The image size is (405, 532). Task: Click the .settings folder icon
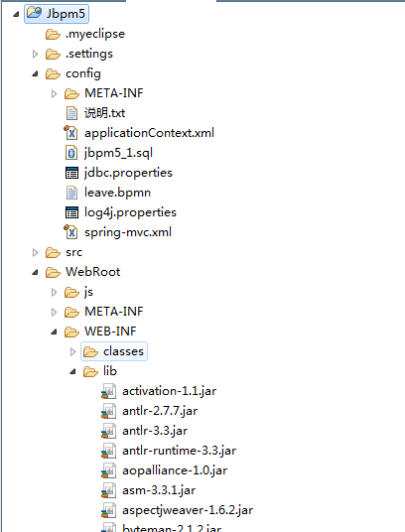[x=53, y=54]
